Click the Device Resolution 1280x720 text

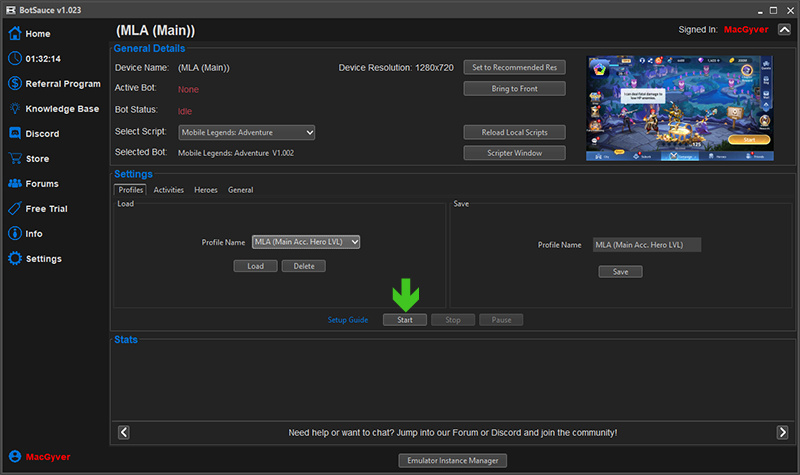(396, 68)
